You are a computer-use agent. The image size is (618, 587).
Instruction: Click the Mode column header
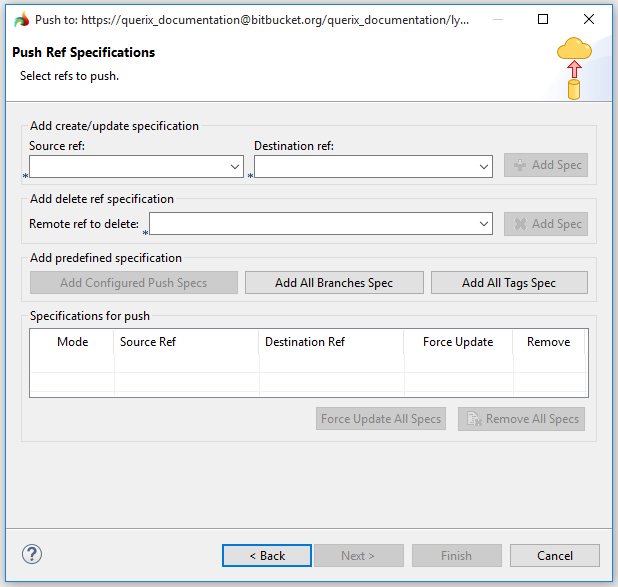(72, 342)
